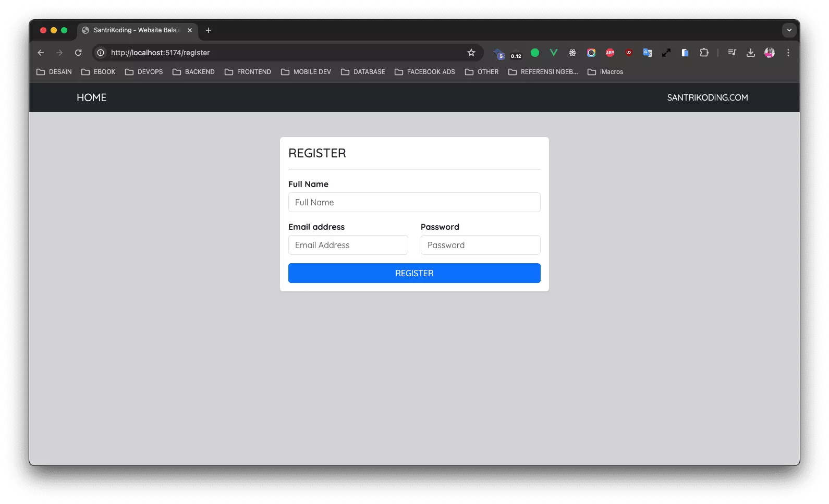This screenshot has height=504, width=829.
Task: Open the Extensions puzzle piece menu
Action: click(x=704, y=53)
